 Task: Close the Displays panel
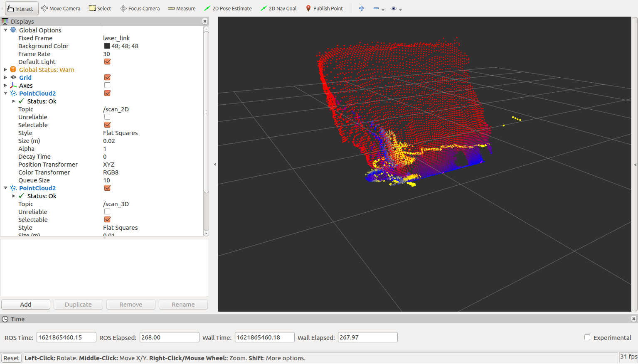(x=205, y=21)
